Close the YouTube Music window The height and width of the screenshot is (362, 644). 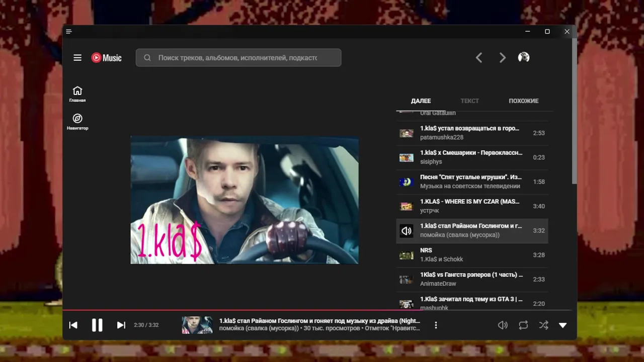point(567,31)
